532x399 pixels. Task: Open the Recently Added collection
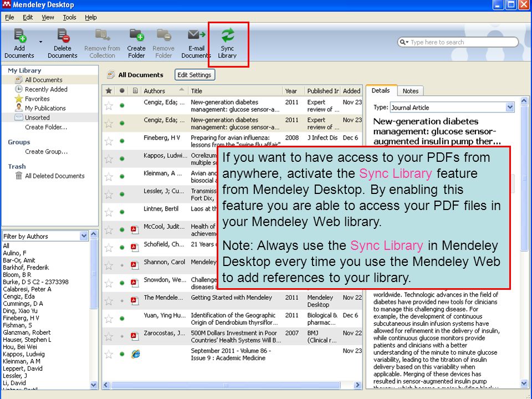pos(46,89)
